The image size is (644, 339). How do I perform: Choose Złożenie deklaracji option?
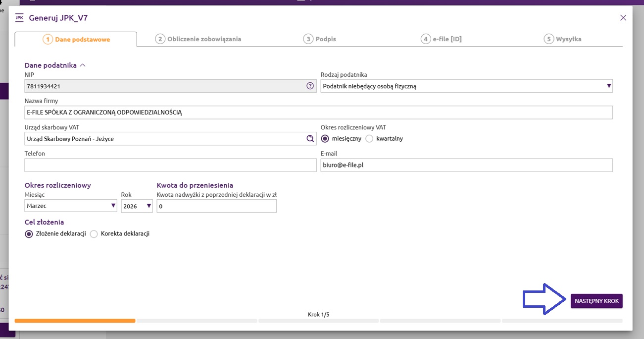coord(29,234)
